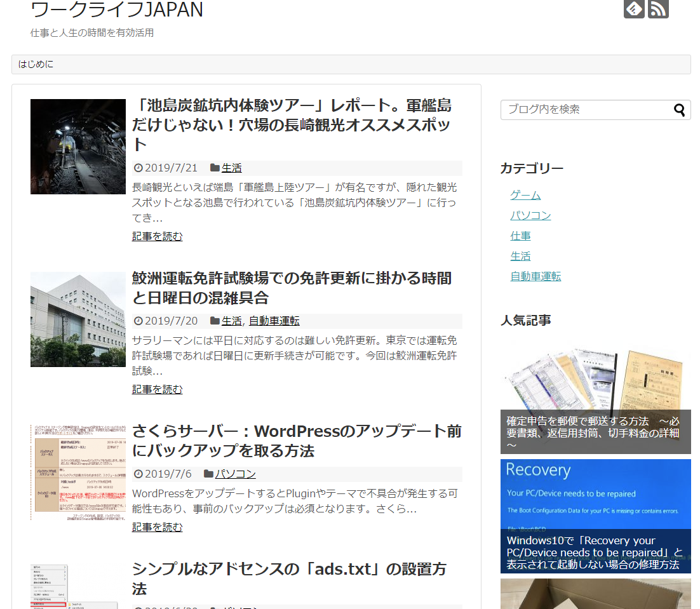This screenshot has height=609, width=700.
Task: Open the Feedly follow icon
Action: 634,8
